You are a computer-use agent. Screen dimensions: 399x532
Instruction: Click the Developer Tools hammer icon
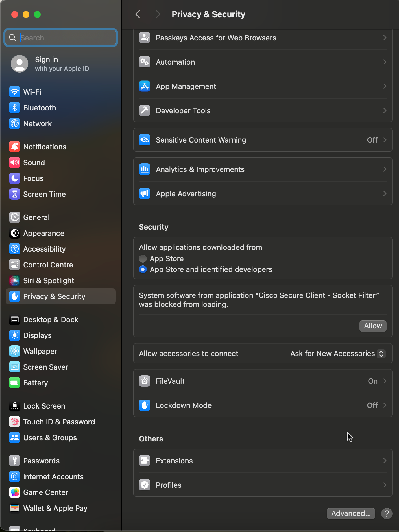coord(145,110)
